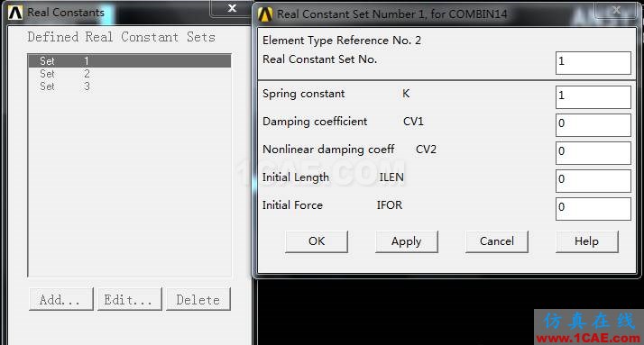Cancel the real constant dialog
The height and width of the screenshot is (345, 644).
point(497,241)
